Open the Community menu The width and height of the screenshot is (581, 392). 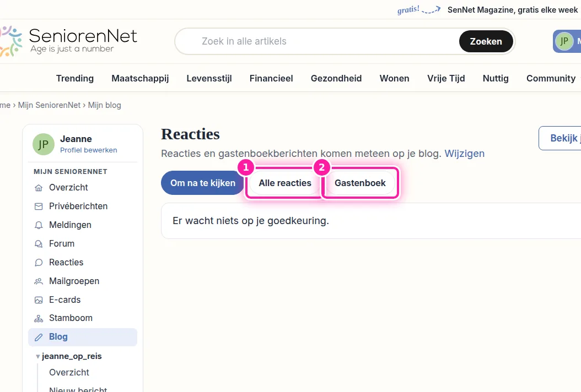point(551,79)
